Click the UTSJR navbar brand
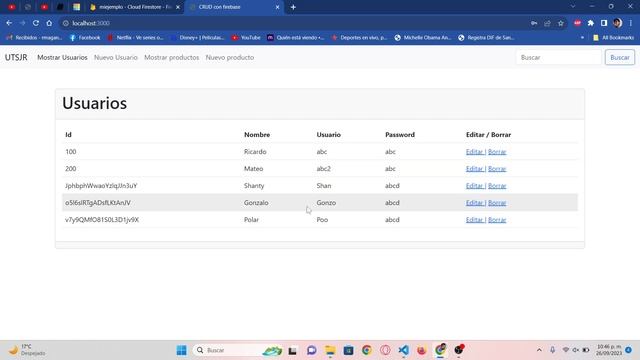 point(16,57)
